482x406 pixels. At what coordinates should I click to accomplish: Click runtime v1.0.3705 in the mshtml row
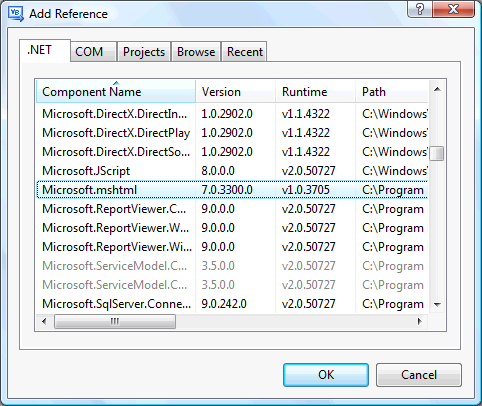[306, 190]
